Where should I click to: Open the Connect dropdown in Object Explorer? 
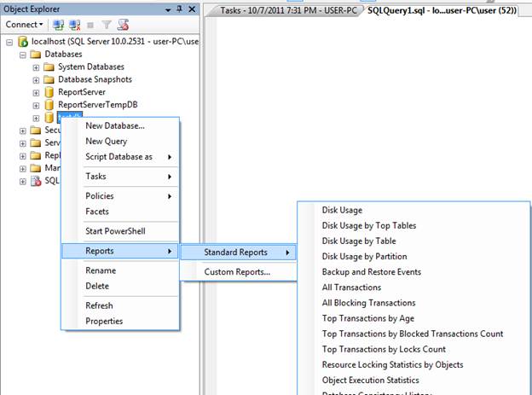click(x=21, y=25)
